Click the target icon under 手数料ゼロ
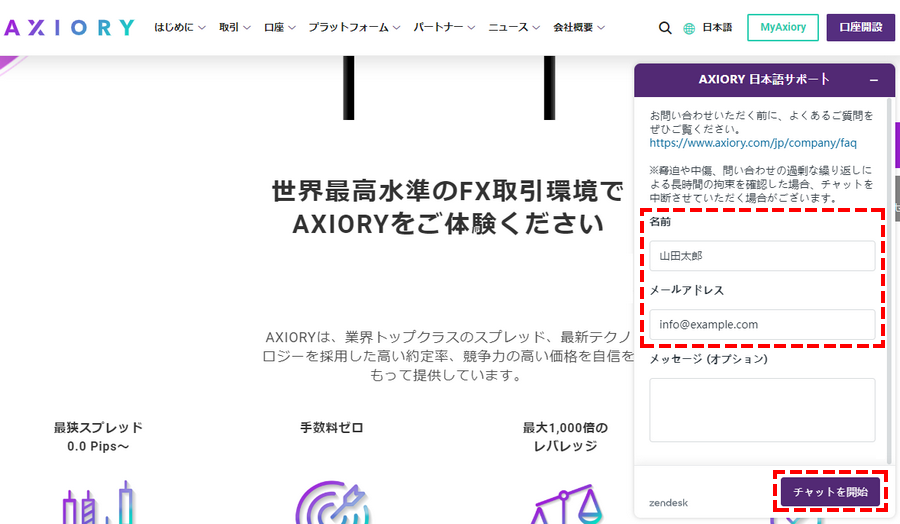This screenshot has height=524, width=900. [332, 503]
